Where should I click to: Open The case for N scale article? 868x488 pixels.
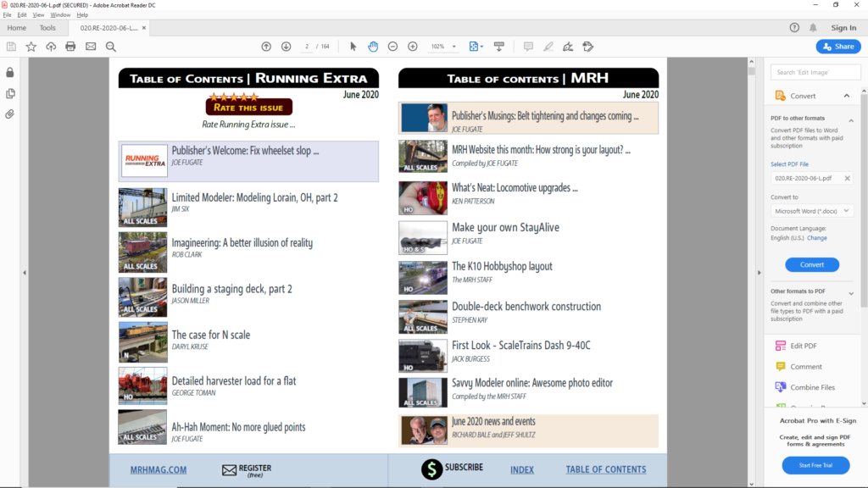pos(210,335)
